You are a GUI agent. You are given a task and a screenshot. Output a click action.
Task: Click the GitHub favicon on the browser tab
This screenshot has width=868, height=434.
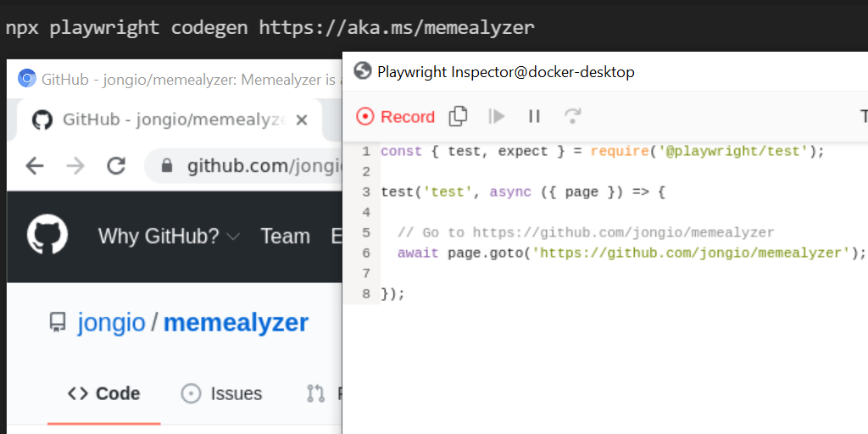pyautogui.click(x=42, y=120)
